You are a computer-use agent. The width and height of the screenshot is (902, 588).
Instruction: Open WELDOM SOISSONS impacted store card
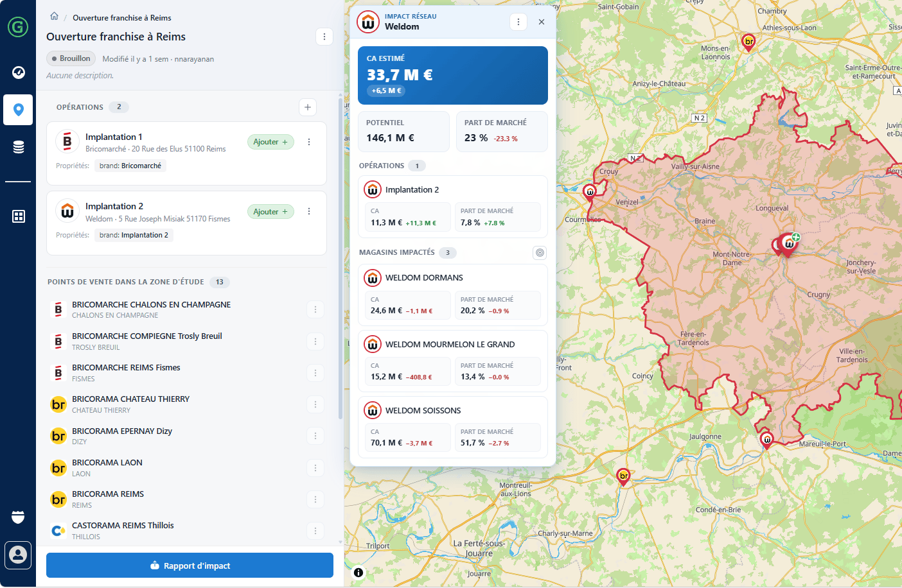point(453,427)
